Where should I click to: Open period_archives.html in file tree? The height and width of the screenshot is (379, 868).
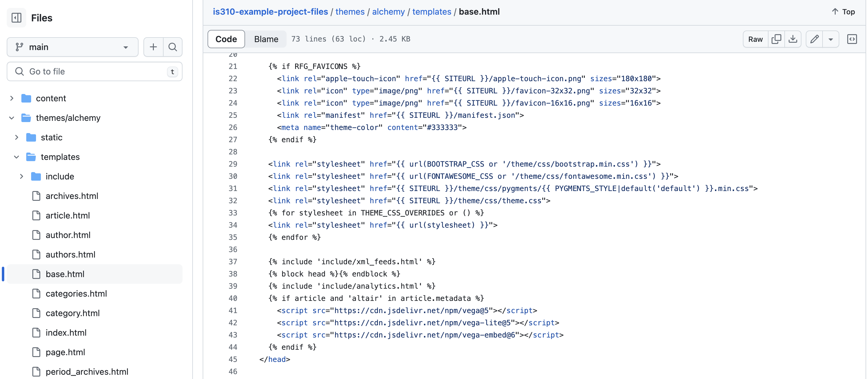tap(87, 372)
